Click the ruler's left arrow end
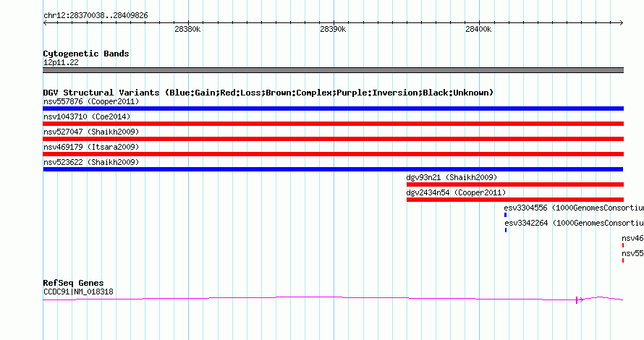Screen dimensions: 644x340 (45, 23)
